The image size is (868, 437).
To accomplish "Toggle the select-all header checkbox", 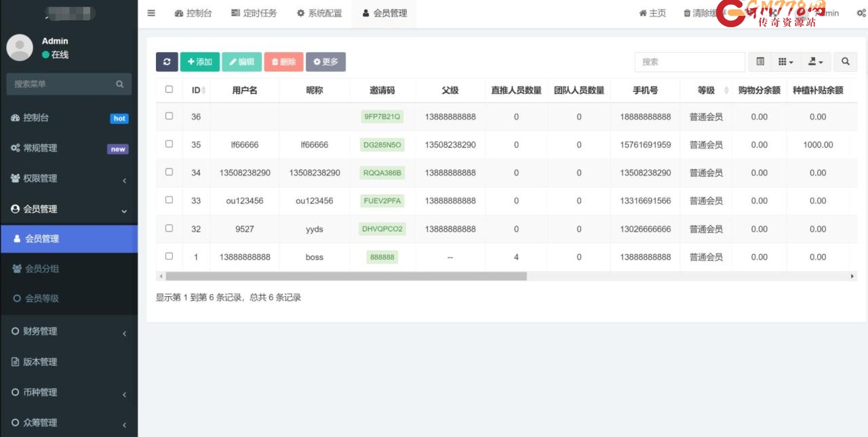I will [x=169, y=89].
